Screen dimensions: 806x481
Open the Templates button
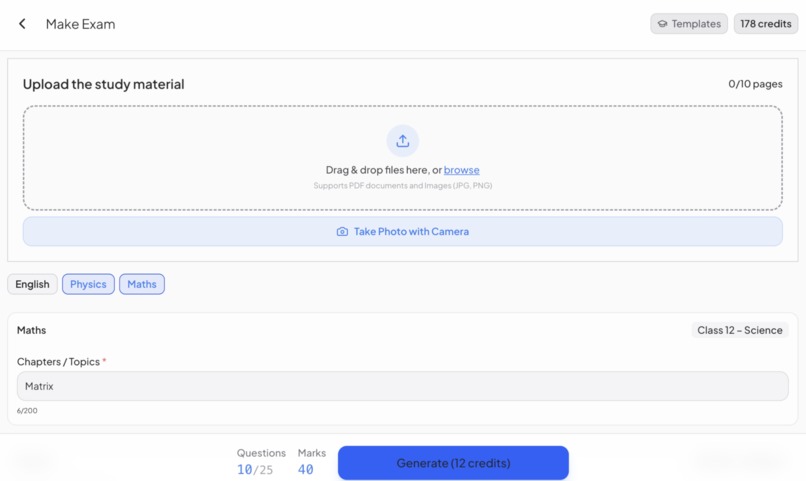(689, 24)
